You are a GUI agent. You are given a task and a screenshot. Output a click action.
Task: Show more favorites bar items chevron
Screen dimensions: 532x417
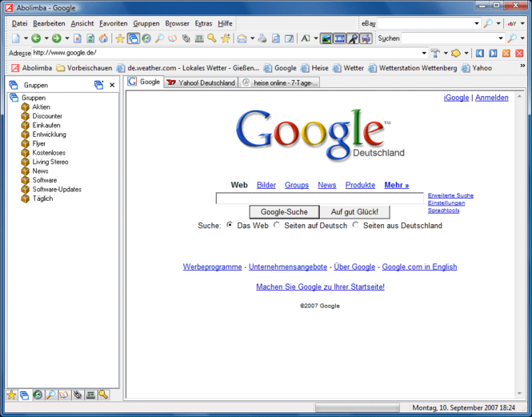pyautogui.click(x=522, y=66)
